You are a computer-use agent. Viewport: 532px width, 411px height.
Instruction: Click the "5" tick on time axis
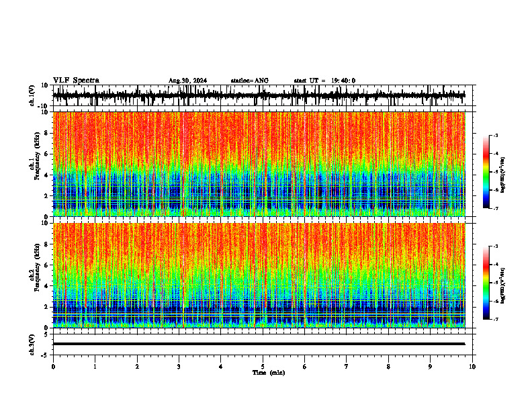tap(263, 367)
